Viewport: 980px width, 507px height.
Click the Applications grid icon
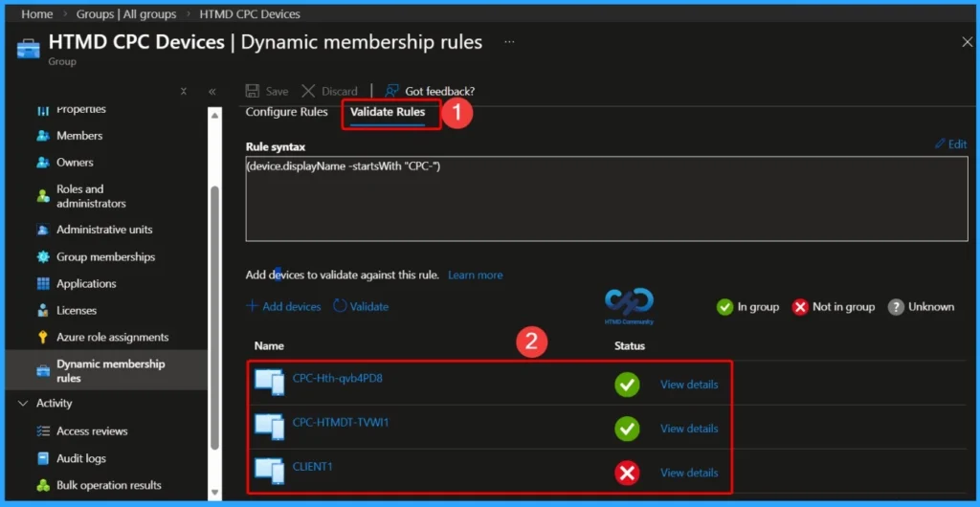click(43, 283)
